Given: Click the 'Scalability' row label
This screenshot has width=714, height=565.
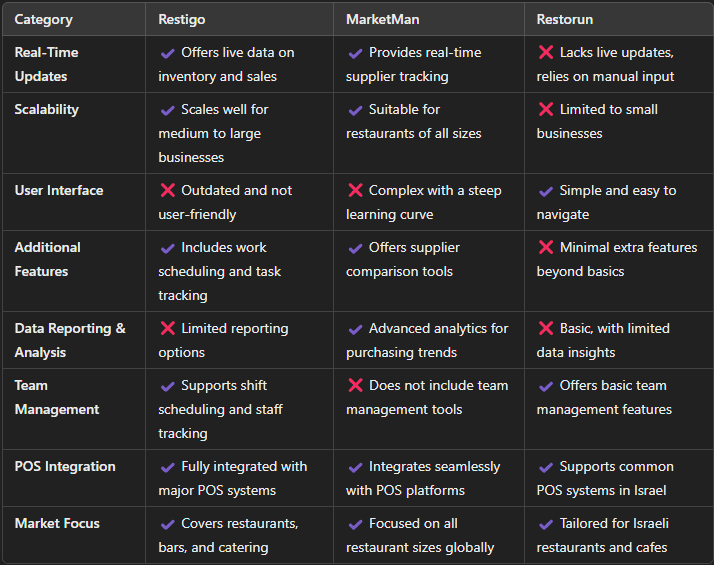Looking at the screenshot, I should click(x=46, y=110).
